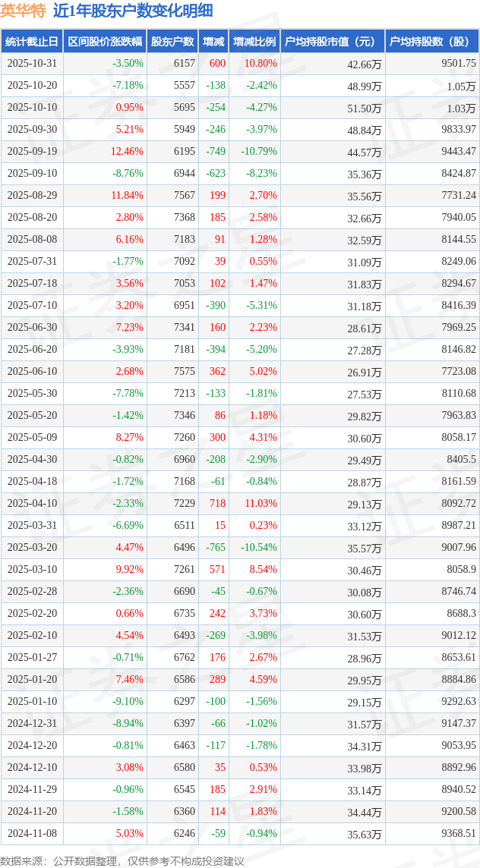Select the 区间股价涨跌幅 column header

pos(105,42)
